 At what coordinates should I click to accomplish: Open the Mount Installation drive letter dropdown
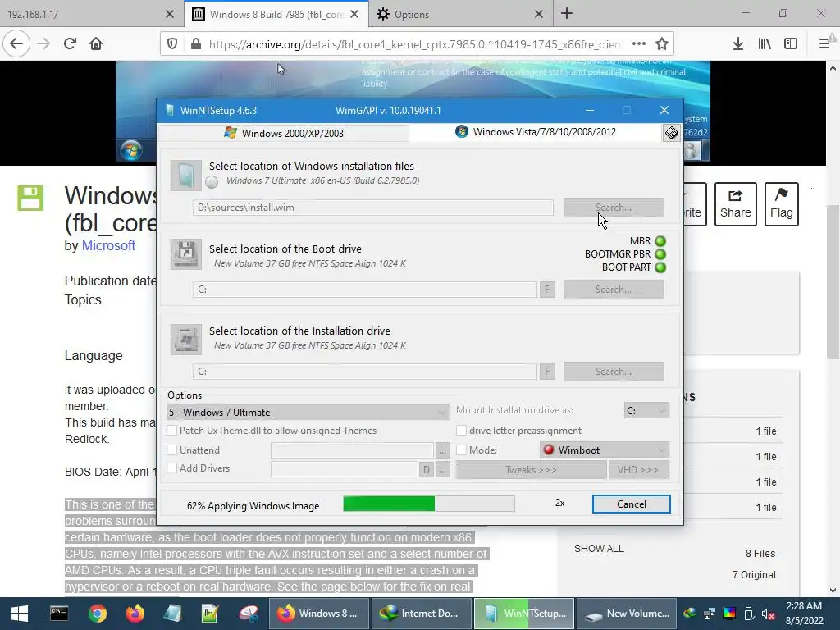pos(646,410)
